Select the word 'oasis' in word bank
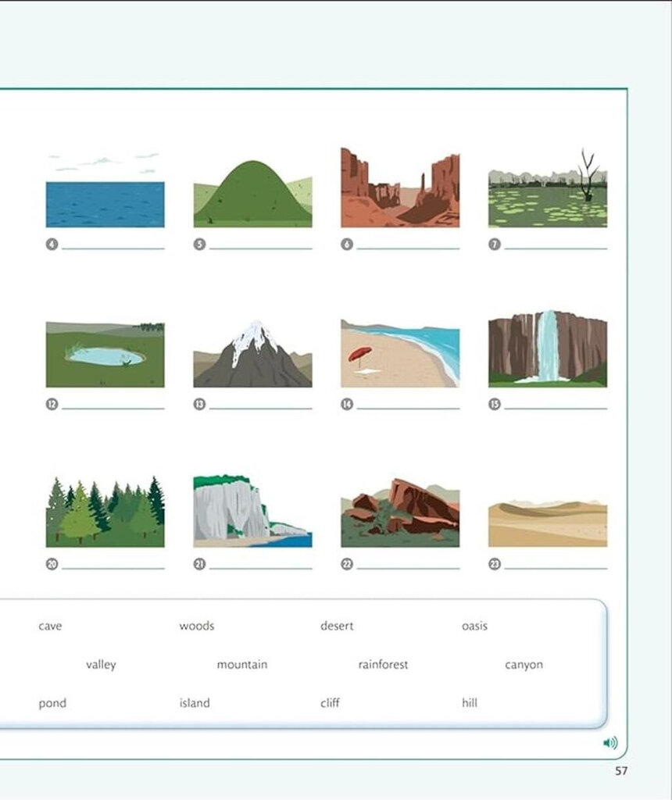The height and width of the screenshot is (800, 672). coord(474,626)
